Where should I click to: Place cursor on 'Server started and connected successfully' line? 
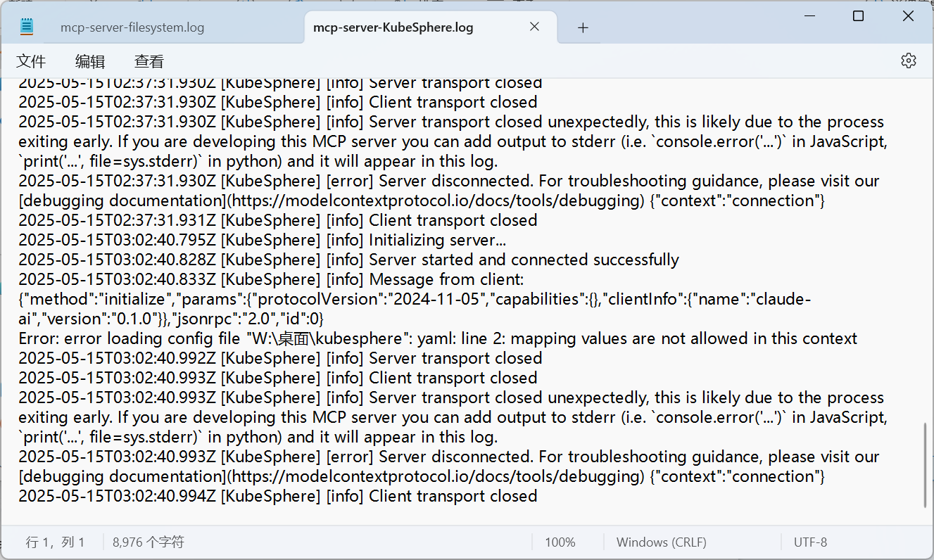click(x=348, y=260)
